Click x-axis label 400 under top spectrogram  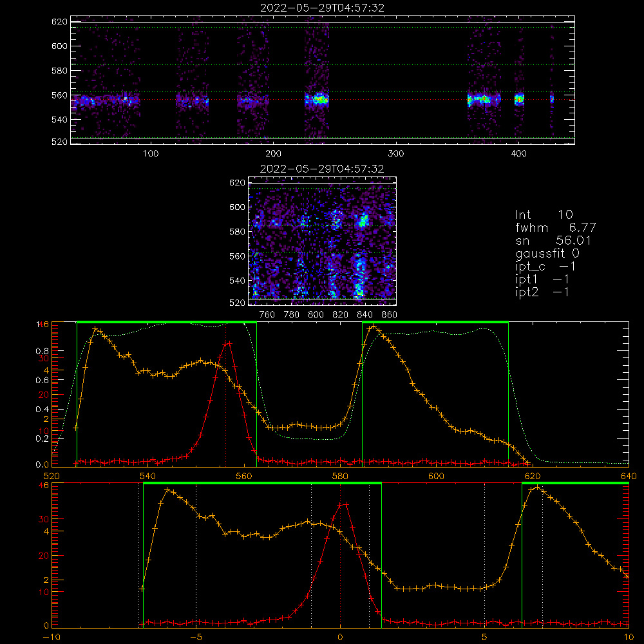point(518,154)
